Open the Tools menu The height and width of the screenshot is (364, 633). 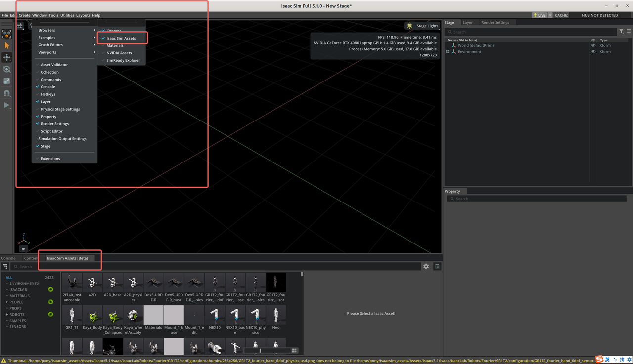tap(53, 15)
